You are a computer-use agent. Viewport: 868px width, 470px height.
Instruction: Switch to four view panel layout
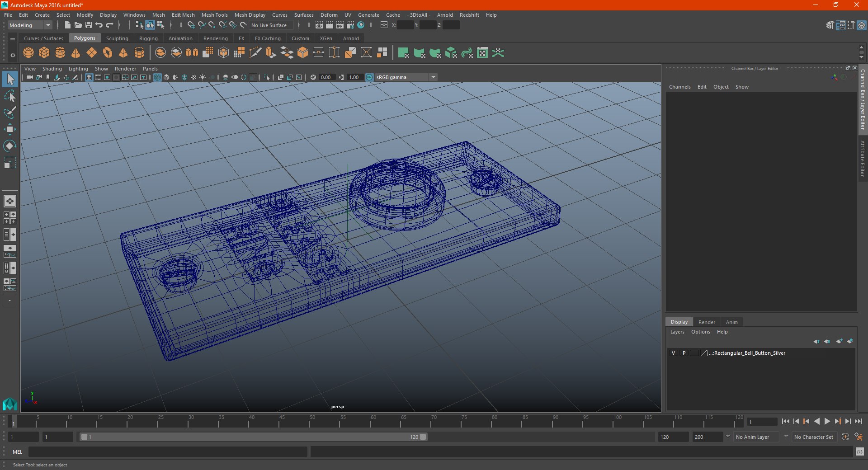point(9,218)
